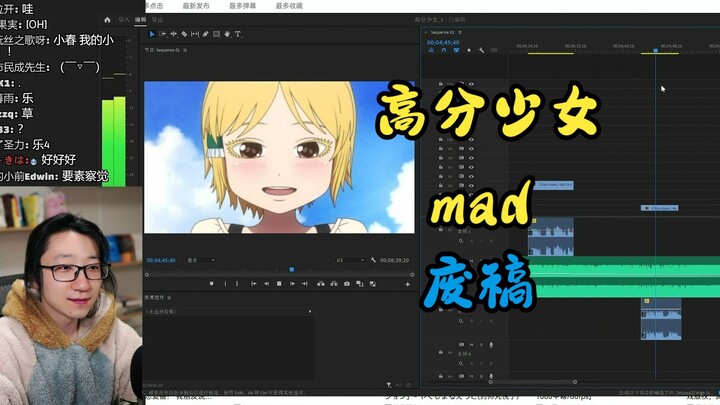Select the Razor tool
The image size is (720, 405).
[184, 34]
